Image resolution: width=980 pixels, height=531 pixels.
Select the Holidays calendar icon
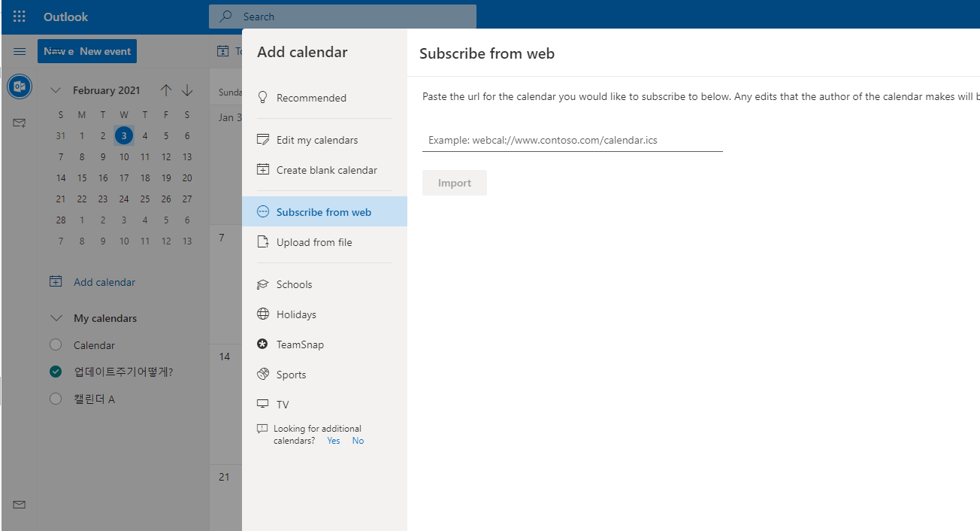tap(262, 314)
